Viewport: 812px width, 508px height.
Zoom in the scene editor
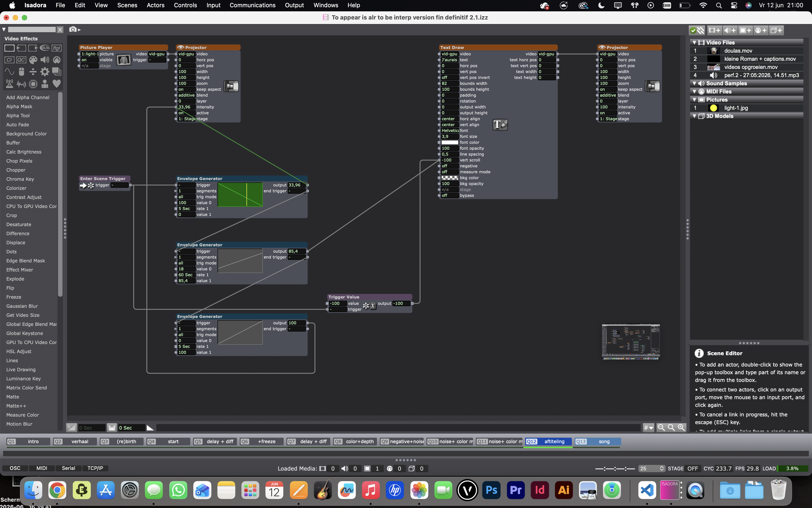[x=681, y=427]
